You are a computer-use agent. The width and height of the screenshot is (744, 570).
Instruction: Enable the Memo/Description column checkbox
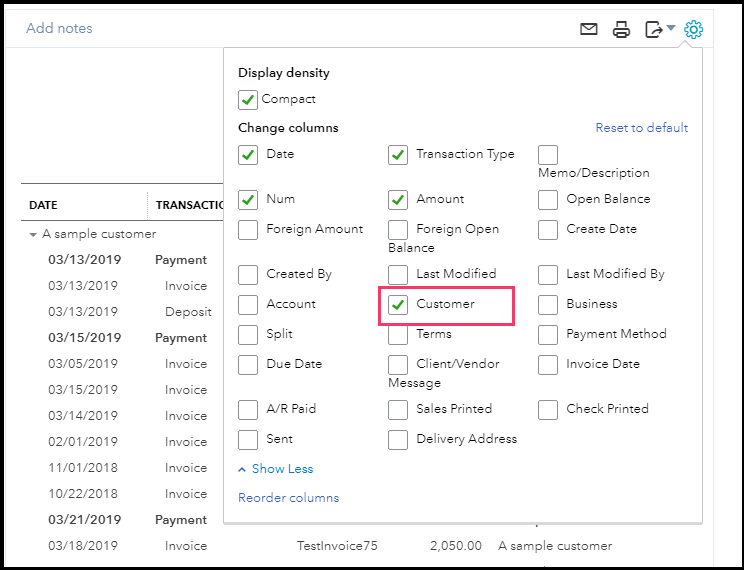[x=548, y=155]
